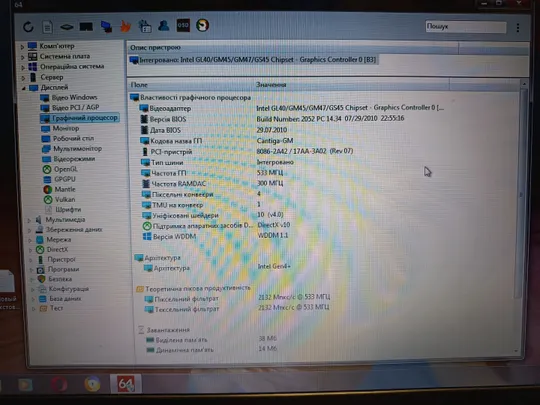Select the Кодова назва ГП row
This screenshot has height=405, width=540.
pos(216,141)
